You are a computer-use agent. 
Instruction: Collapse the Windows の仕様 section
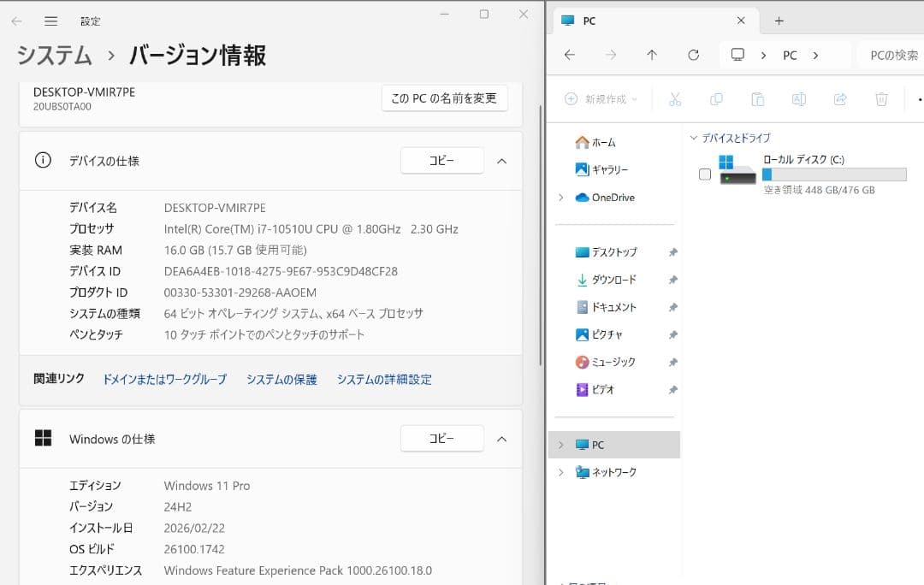501,439
